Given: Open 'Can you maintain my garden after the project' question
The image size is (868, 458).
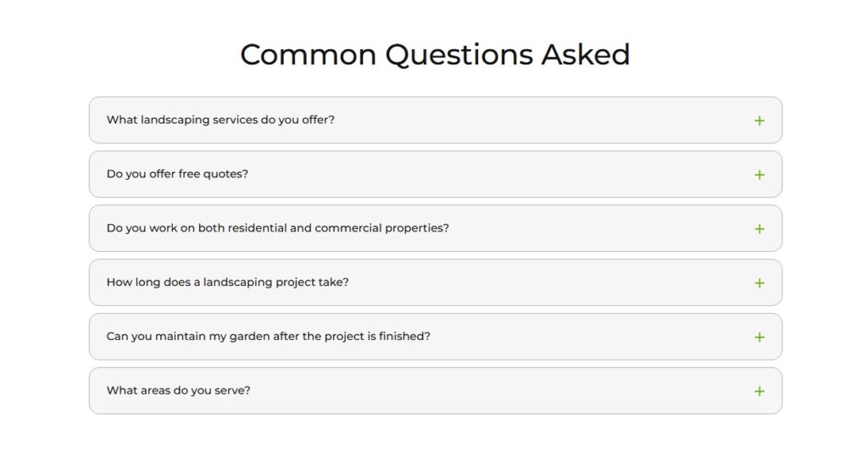Looking at the screenshot, I should [x=268, y=336].
